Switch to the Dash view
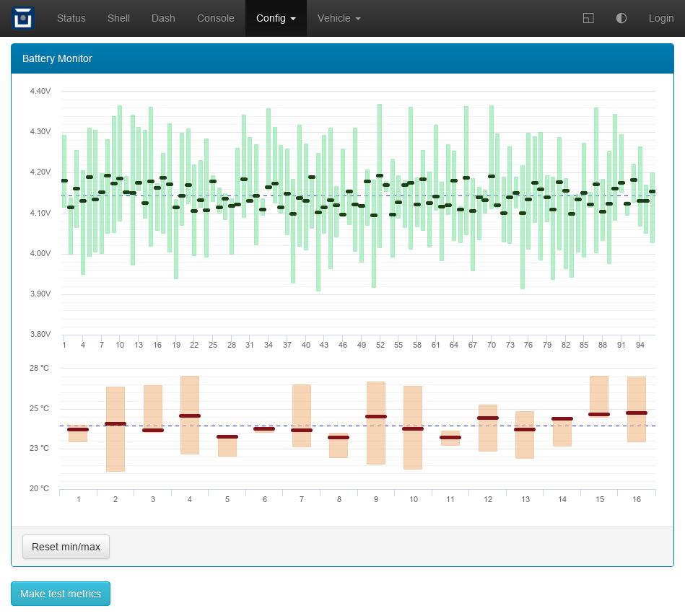The width and height of the screenshot is (685, 616). point(163,18)
